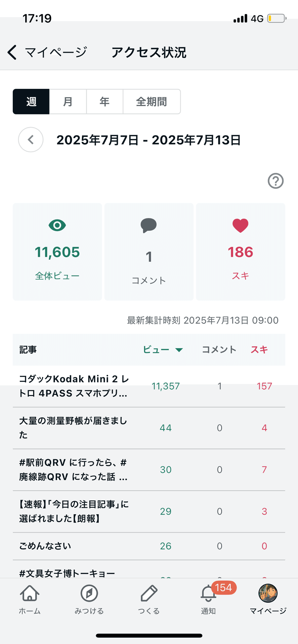The image size is (298, 644).
Task: Tap the コメント speech bubble card
Action: pyautogui.click(x=149, y=252)
